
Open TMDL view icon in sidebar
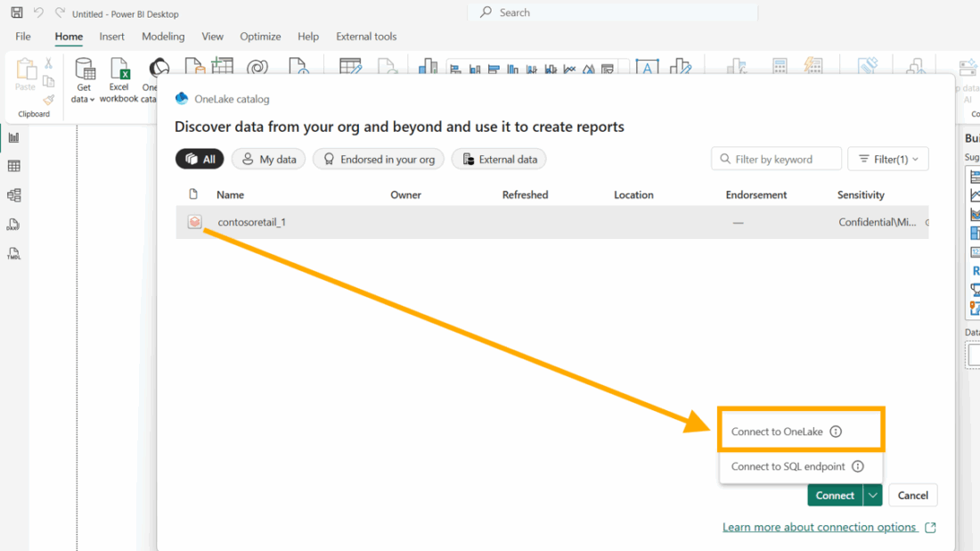tap(13, 253)
